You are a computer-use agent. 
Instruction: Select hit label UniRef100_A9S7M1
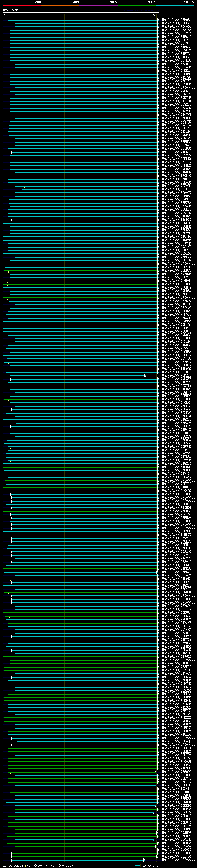(x=177, y=122)
